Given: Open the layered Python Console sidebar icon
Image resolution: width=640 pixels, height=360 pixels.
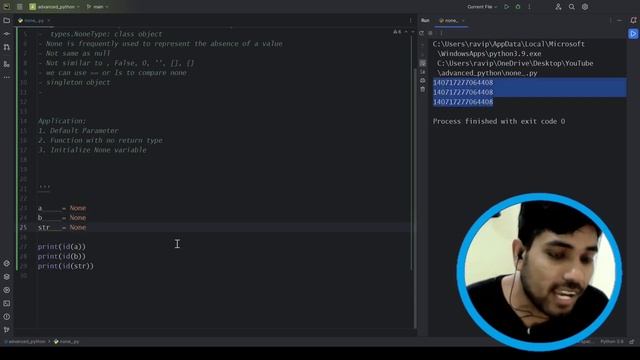Looking at the screenshot, I should tap(7, 277).
